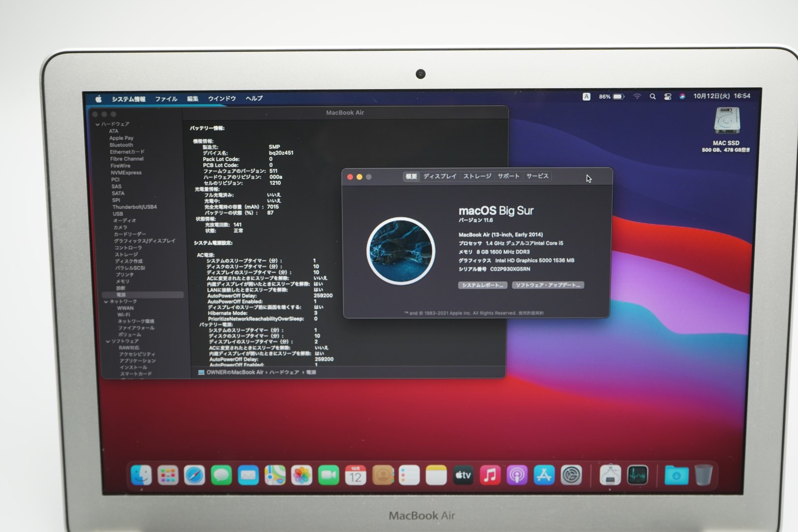Open Calendar showing date 12
Screen dimensions: 798x532
355,475
